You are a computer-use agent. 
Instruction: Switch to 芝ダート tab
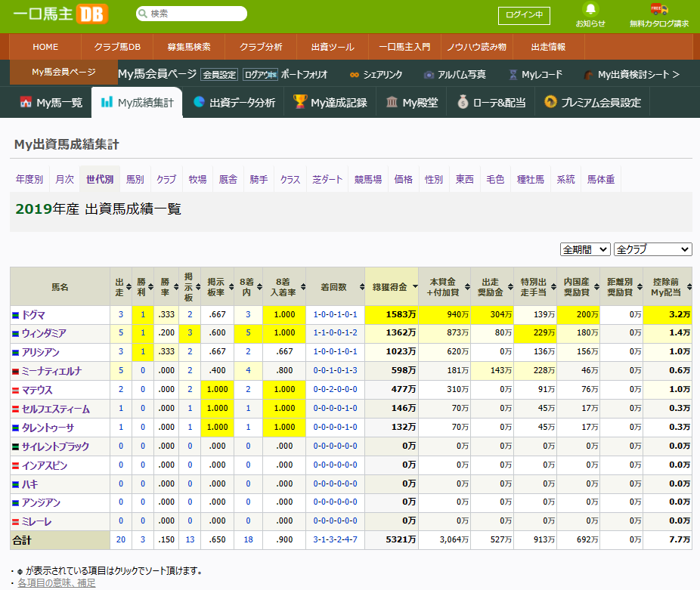click(327, 179)
